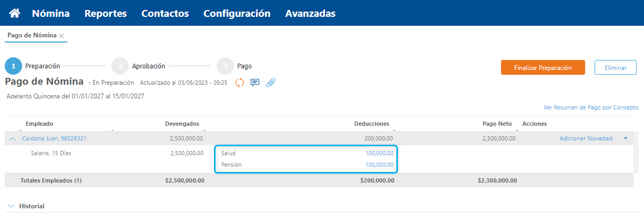Screen dimensions: 644x222
Task: Click the Adicionar Novedad link
Action: [586, 138]
